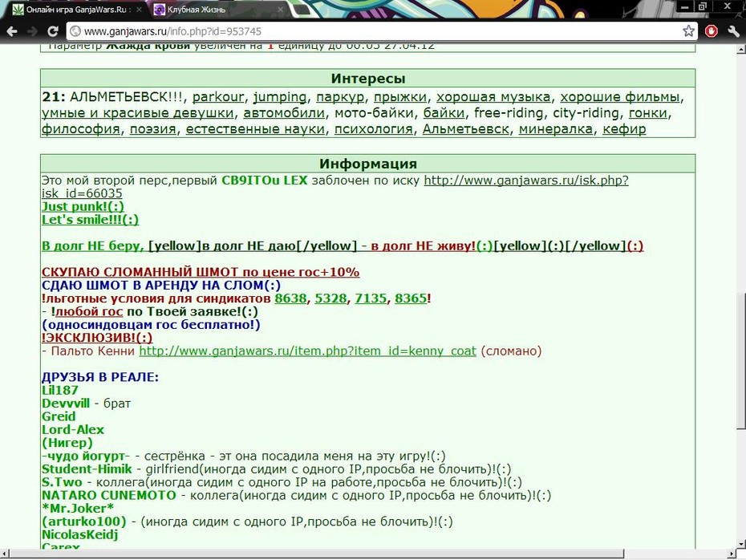
Task: Open the психология interest link
Action: coord(374,129)
